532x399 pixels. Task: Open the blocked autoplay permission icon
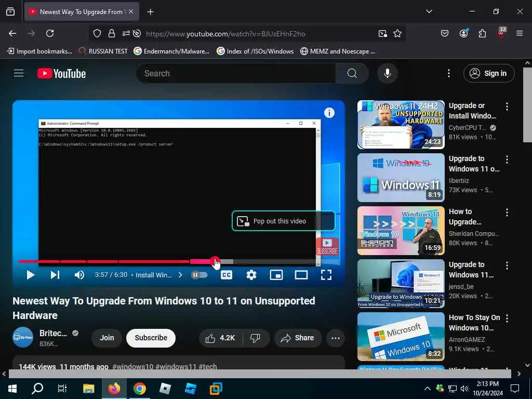[137, 33]
